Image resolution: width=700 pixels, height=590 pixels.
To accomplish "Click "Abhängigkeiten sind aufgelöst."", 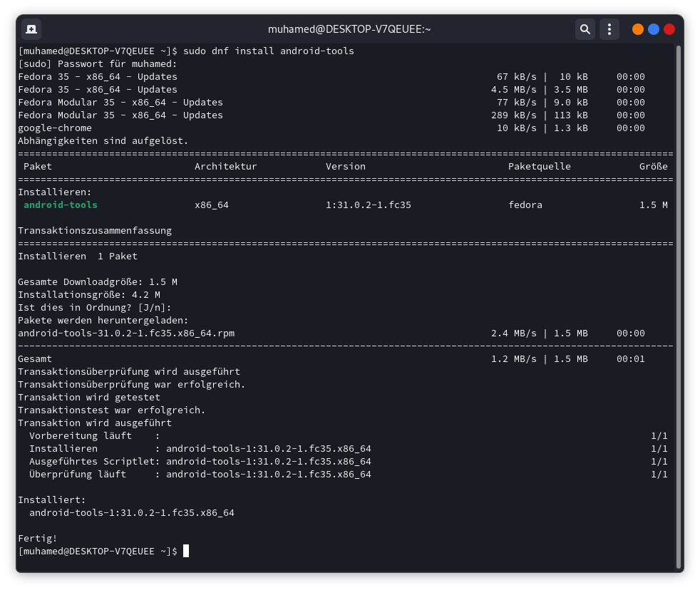I will [103, 141].
